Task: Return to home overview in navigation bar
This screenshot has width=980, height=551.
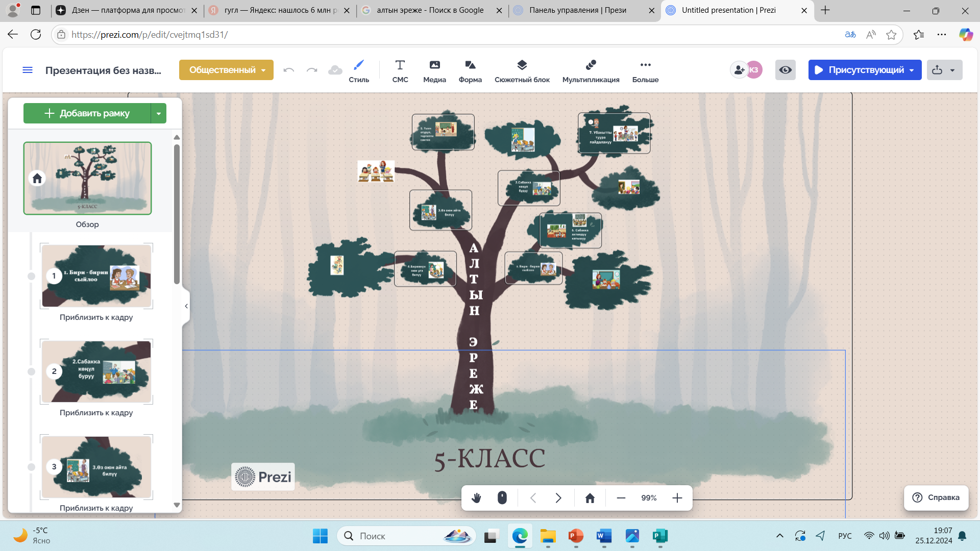Action: [x=590, y=498]
